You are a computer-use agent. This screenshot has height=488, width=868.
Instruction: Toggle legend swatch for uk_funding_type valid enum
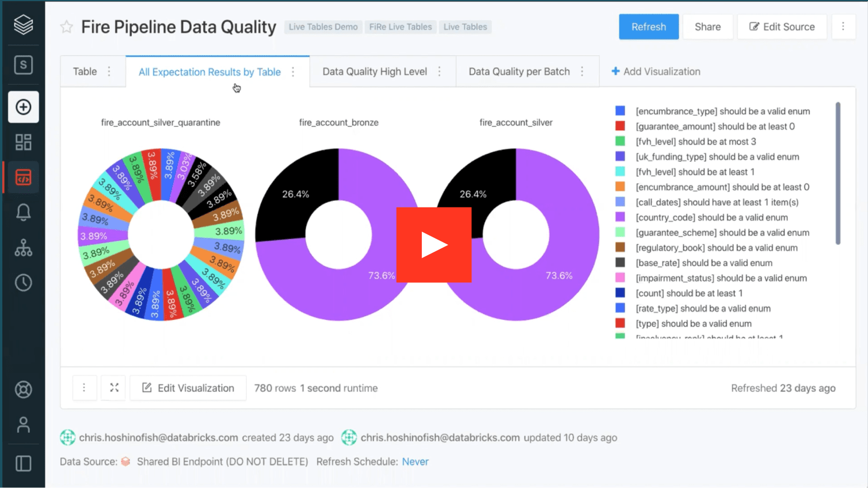click(x=620, y=156)
